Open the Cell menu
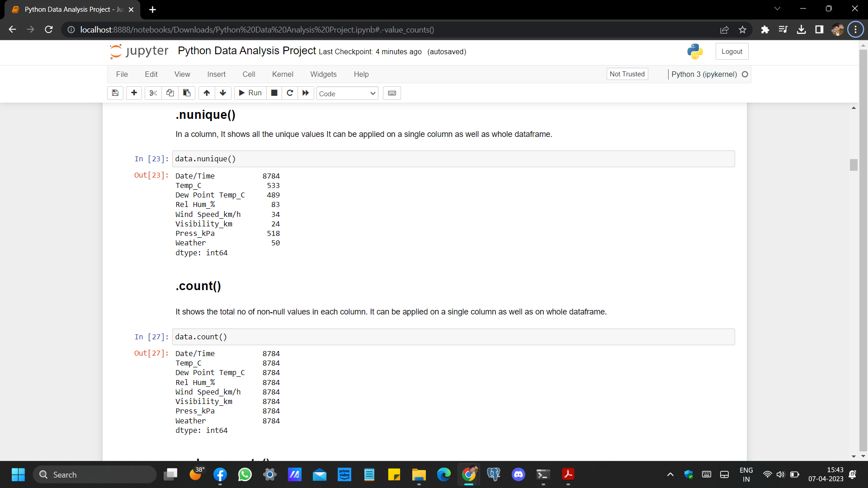This screenshot has width=868, height=488. pyautogui.click(x=249, y=74)
